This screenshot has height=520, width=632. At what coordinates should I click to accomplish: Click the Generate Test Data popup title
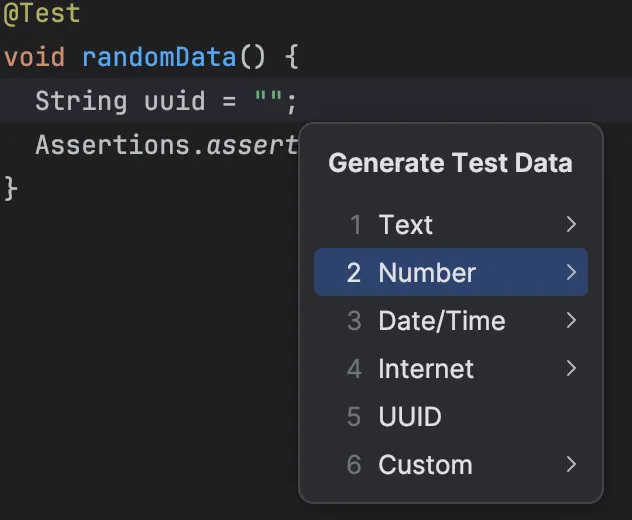coord(450,163)
